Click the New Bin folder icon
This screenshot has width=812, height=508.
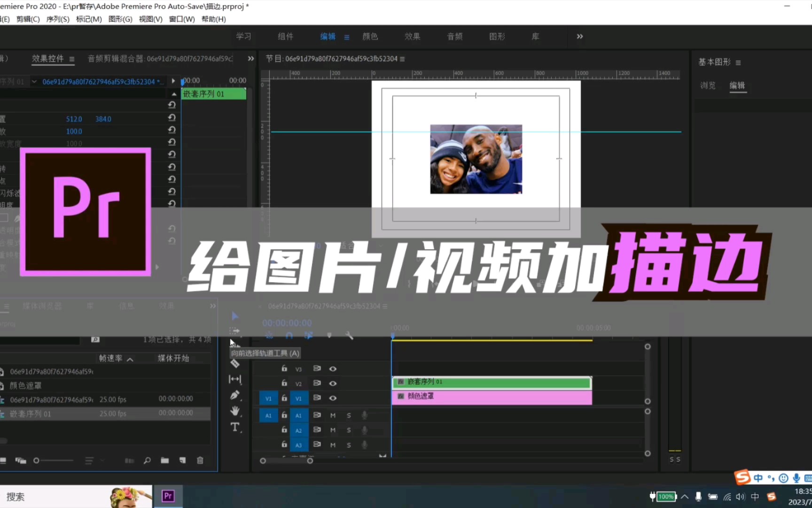(x=165, y=460)
